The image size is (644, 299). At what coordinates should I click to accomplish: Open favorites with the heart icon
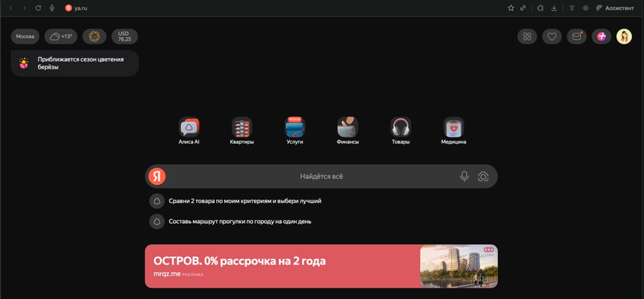552,36
